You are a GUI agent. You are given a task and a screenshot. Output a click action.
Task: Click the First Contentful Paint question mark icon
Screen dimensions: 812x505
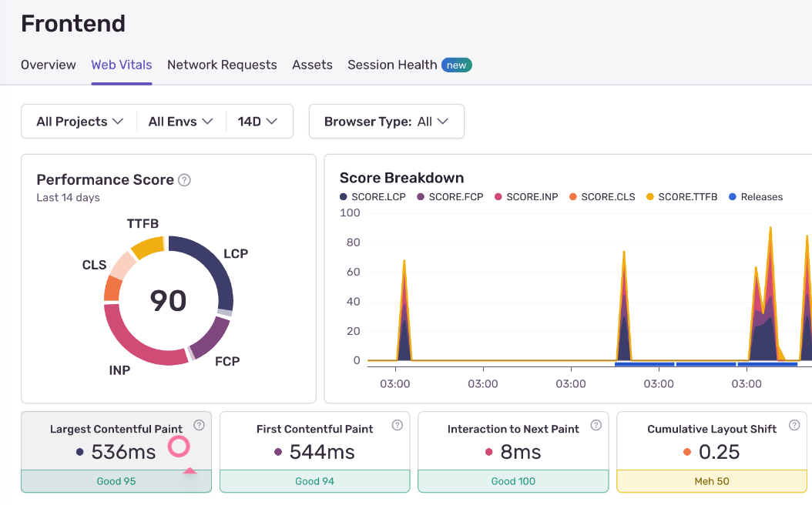pyautogui.click(x=398, y=424)
